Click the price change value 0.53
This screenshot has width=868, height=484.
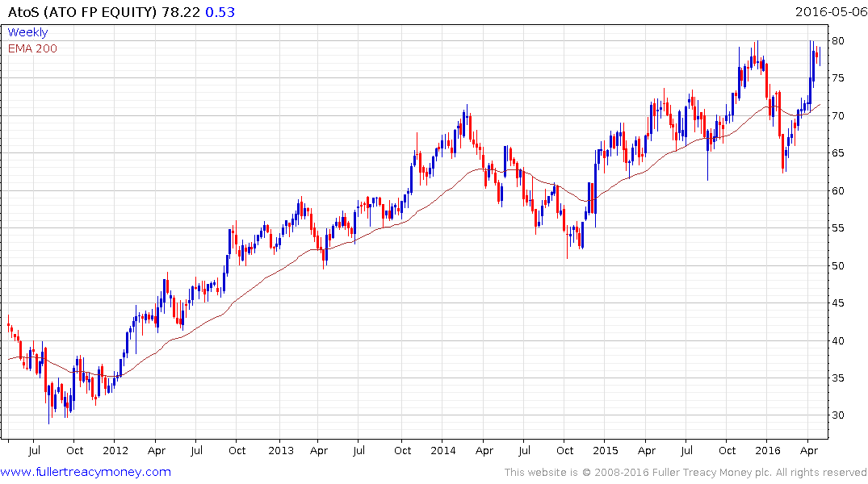220,12
